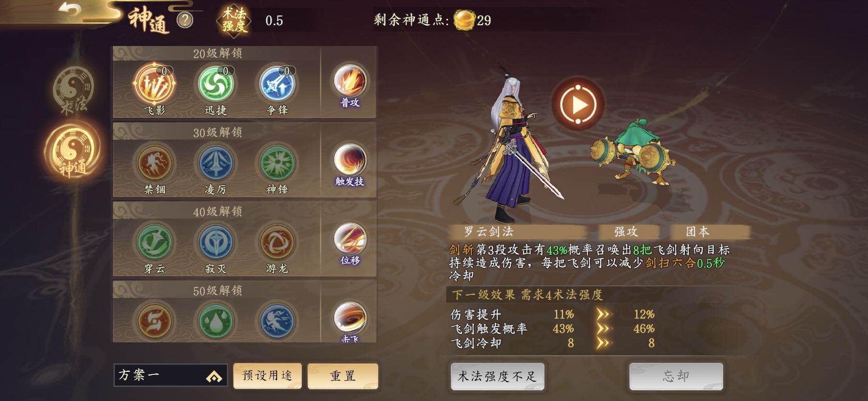Select the 争锋 skill icon
The image size is (868, 401).
277,83
